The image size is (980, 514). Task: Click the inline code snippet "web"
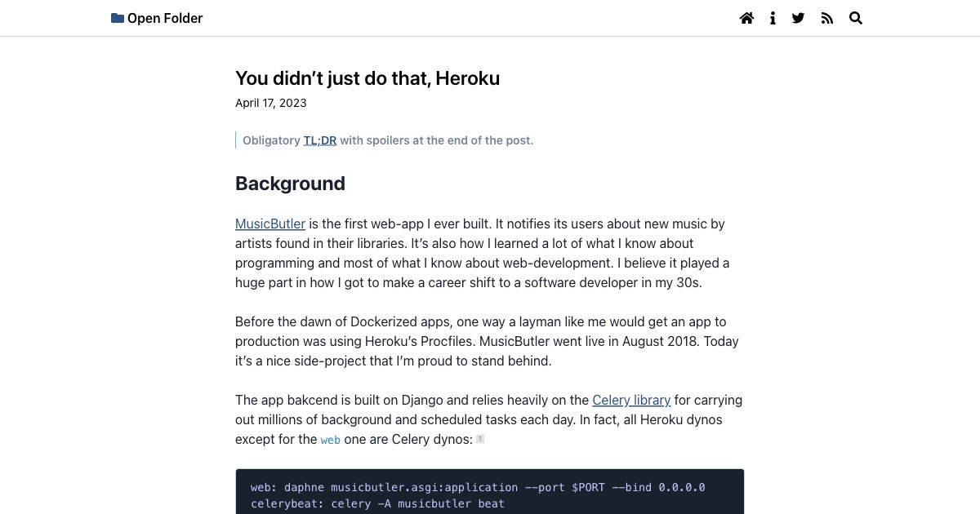(330, 440)
